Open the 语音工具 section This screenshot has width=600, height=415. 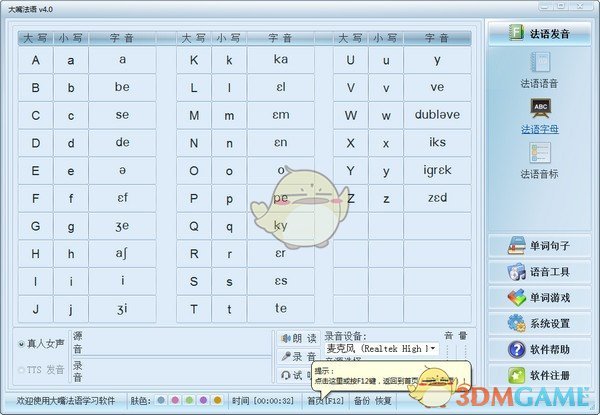(x=540, y=272)
